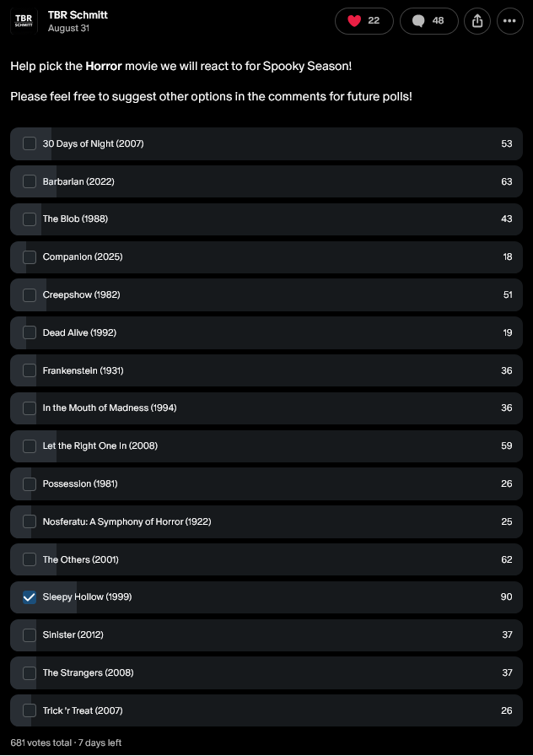The image size is (533, 756).
Task: Uncheck the Sleepy Hollow (1999) checkbox
Action: pos(30,597)
